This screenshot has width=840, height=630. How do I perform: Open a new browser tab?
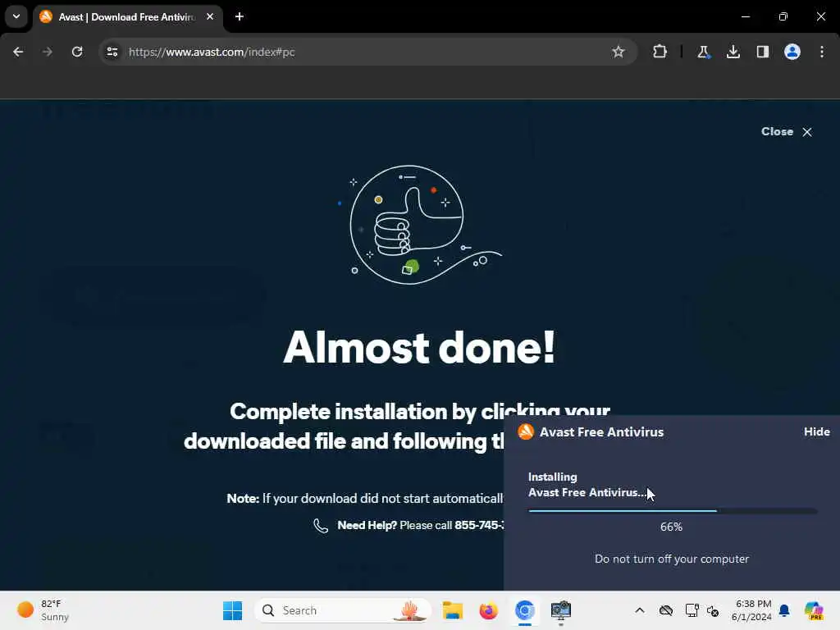(x=240, y=16)
